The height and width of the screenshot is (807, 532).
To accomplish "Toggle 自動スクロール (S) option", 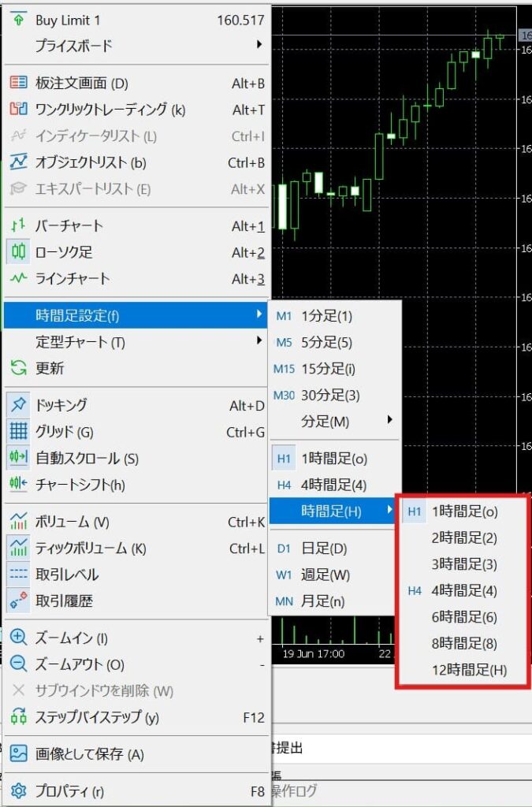I will [x=136, y=458].
